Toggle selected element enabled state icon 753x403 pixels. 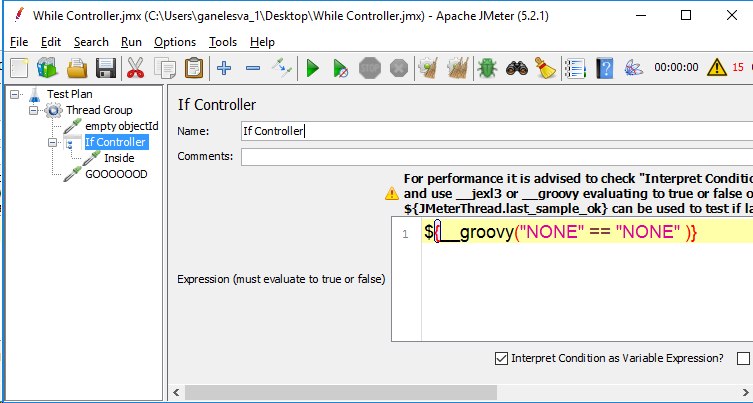point(282,68)
